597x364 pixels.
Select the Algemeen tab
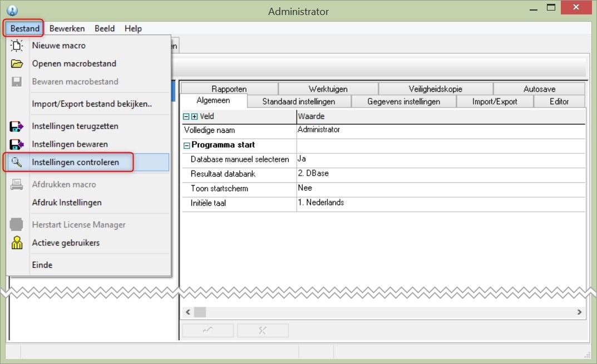point(213,101)
